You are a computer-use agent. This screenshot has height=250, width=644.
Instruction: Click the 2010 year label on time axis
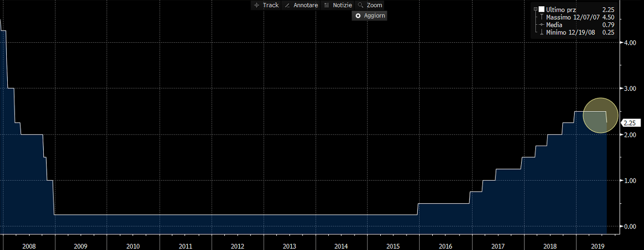[133, 246]
